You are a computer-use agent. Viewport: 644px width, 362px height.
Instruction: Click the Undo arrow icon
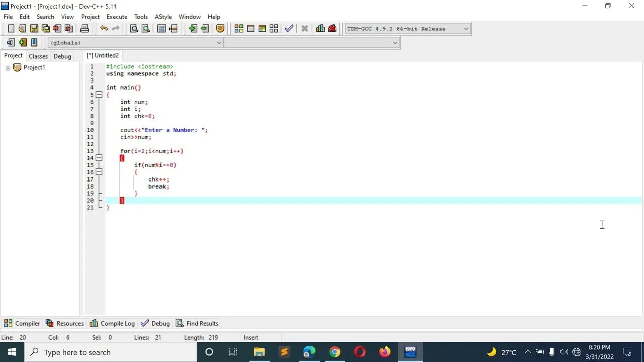click(x=103, y=28)
